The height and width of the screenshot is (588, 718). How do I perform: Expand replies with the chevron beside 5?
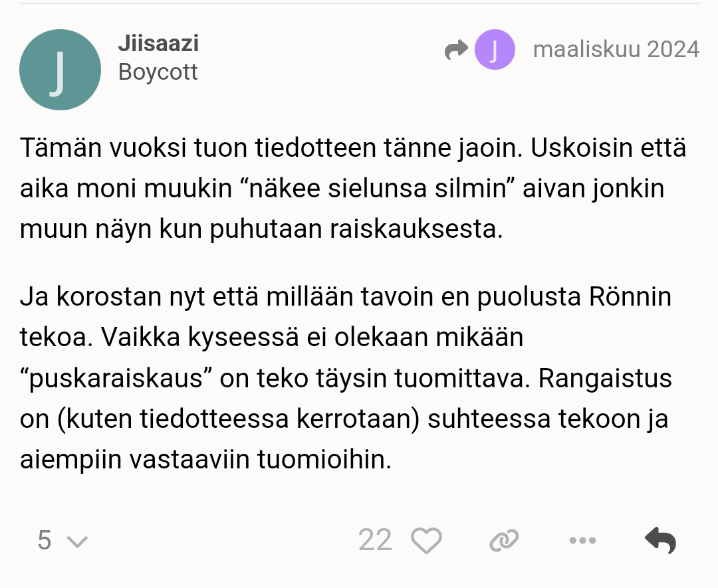78,541
